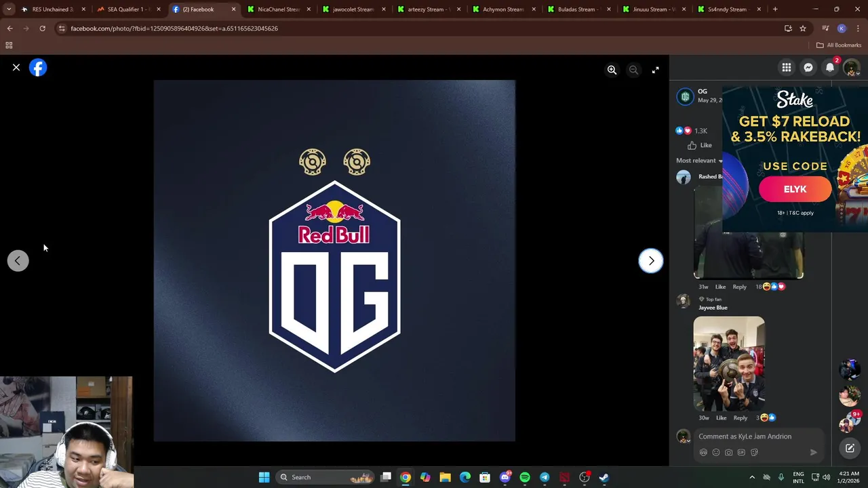Start a new message with compose icon
This screenshot has width=868, height=488.
pos(850,448)
